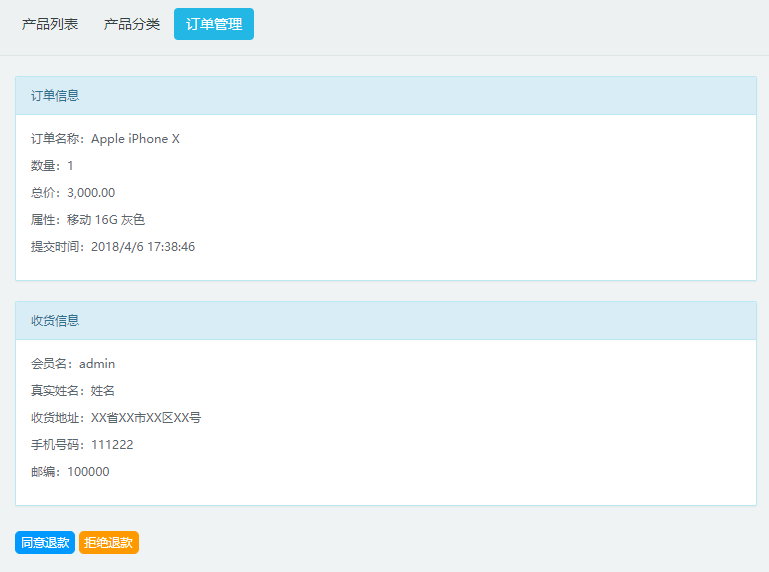Click the 订单信息 panel header

click(x=385, y=96)
